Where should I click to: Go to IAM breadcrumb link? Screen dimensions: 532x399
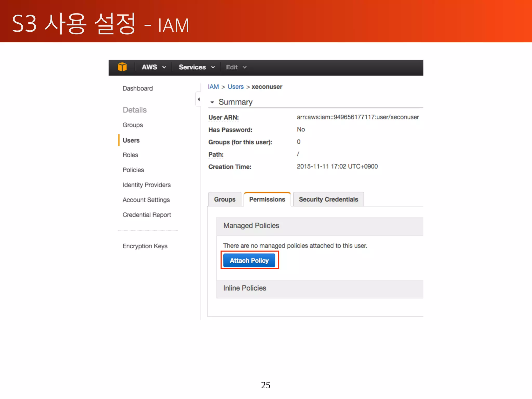(213, 87)
